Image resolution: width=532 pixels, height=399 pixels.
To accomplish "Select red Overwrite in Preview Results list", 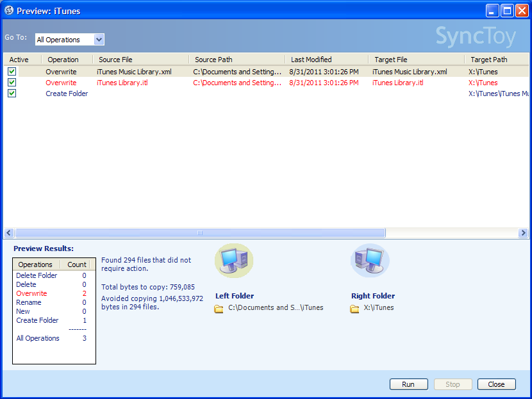I will (x=31, y=293).
